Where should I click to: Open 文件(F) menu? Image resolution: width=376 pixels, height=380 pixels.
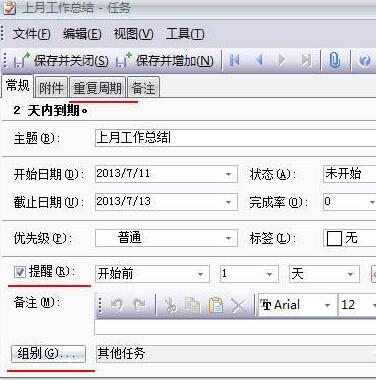[x=32, y=34]
